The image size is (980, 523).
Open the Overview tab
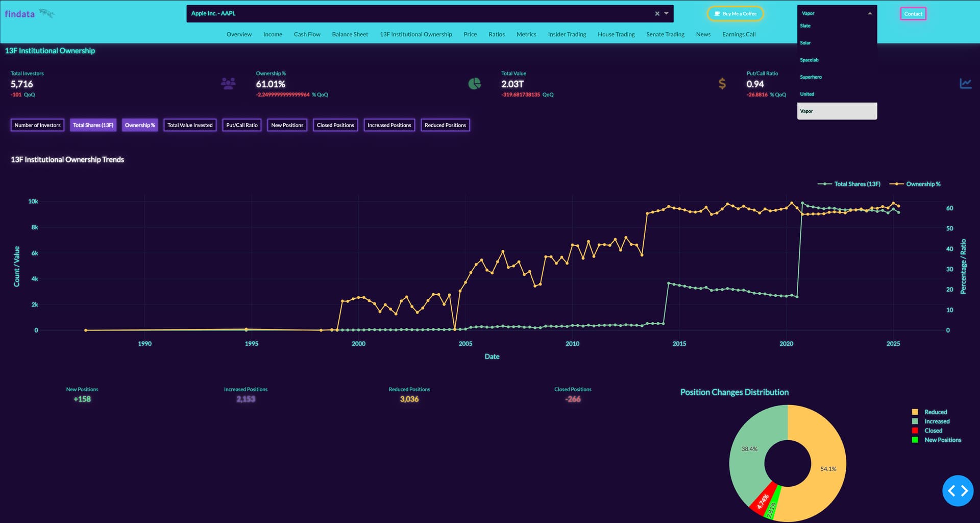(239, 34)
